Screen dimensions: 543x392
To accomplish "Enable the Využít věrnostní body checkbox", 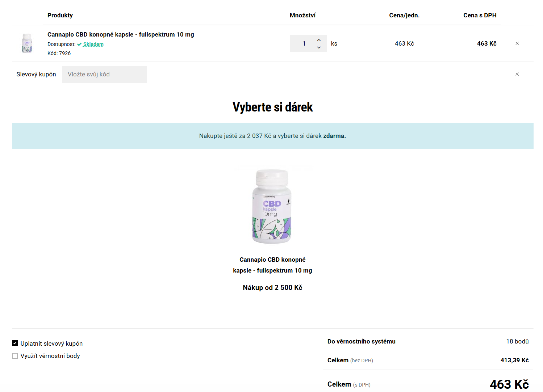I will tap(15, 356).
